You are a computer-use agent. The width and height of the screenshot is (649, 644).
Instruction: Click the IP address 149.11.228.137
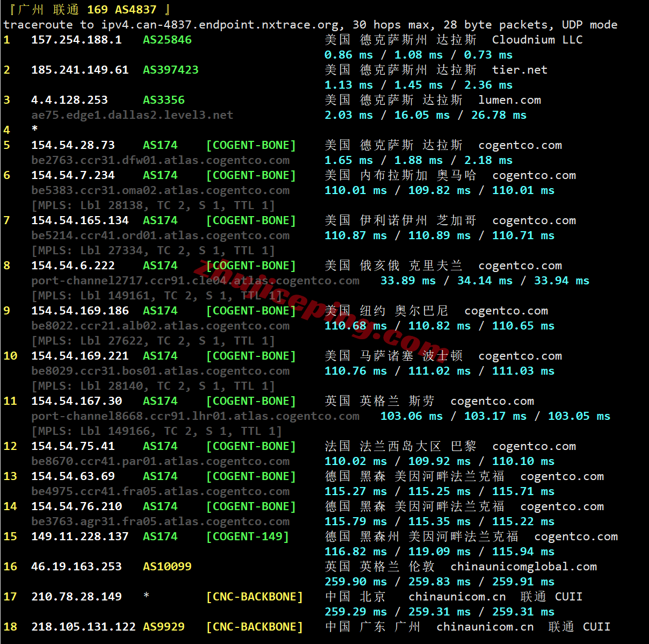[80, 536]
